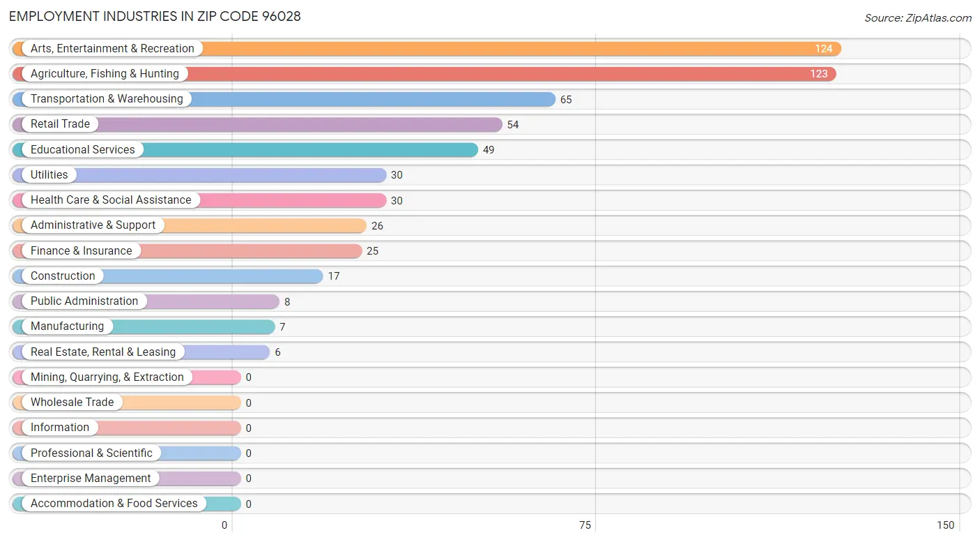
Task: Click the value 65 beside Transportation bar
Action: point(566,100)
